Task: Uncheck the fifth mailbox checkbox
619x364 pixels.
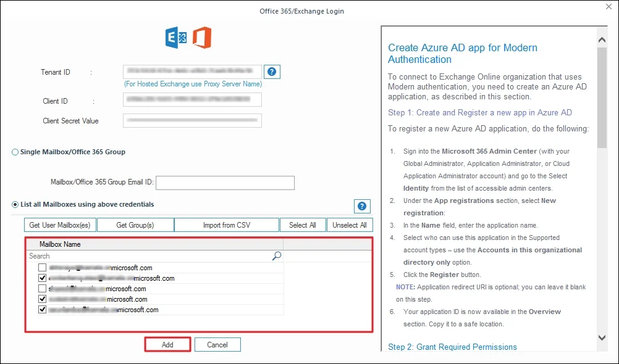Action: [42, 310]
